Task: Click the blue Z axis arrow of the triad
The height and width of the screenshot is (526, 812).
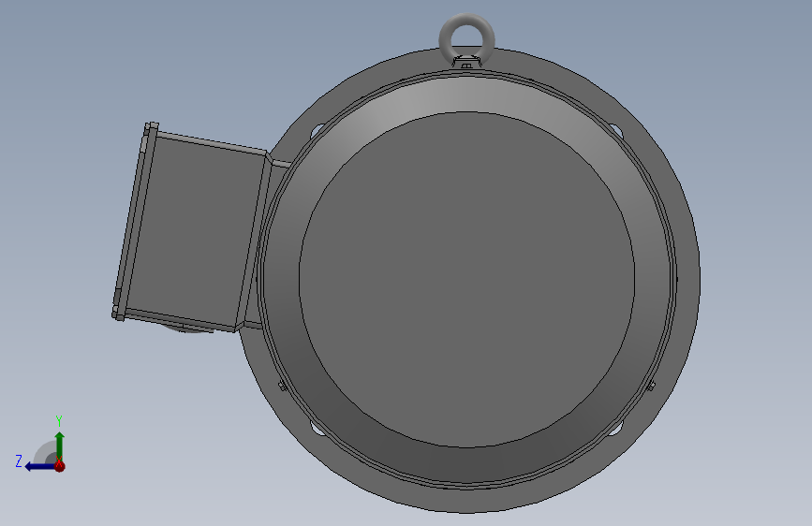Action: click(x=40, y=467)
